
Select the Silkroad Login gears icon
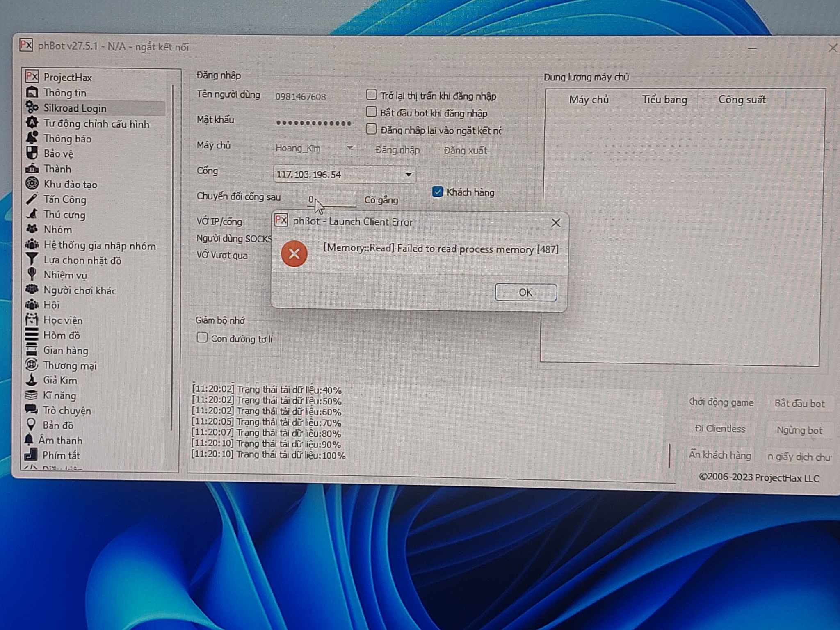[32, 107]
